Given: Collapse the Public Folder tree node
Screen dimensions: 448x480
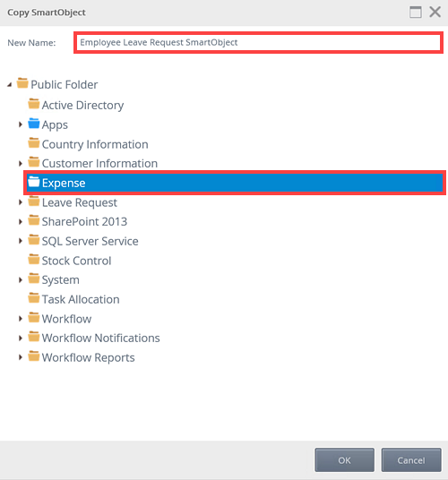Looking at the screenshot, I should point(10,84).
